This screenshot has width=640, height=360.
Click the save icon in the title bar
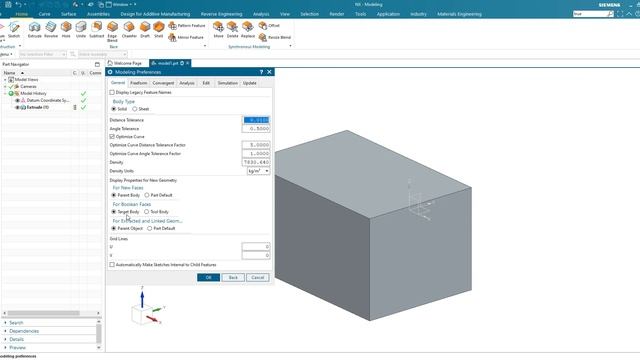pyautogui.click(x=8, y=4)
